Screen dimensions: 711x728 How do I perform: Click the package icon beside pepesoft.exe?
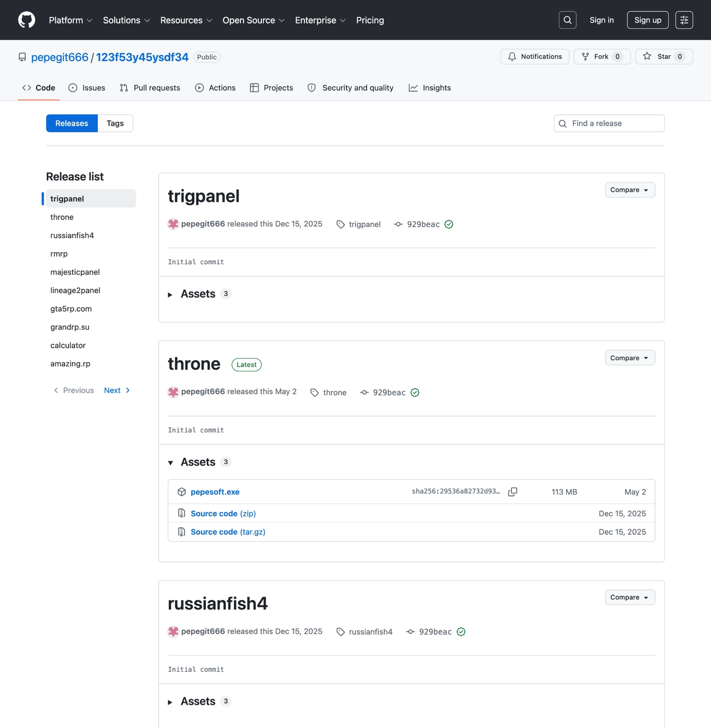(182, 492)
